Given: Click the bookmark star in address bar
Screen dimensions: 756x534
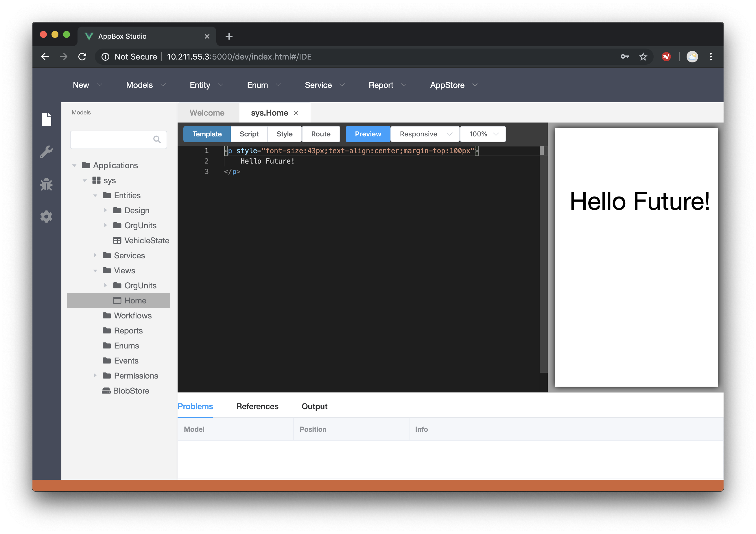Looking at the screenshot, I should (643, 57).
